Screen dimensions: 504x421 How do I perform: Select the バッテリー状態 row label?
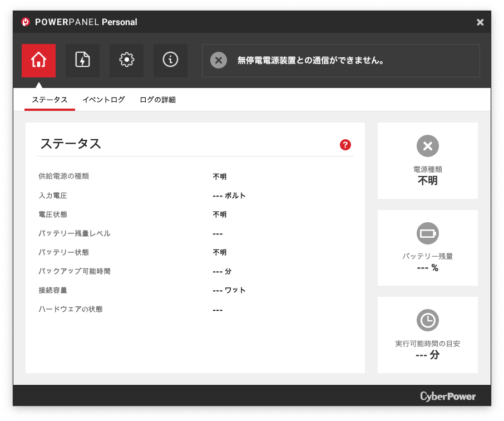click(63, 252)
